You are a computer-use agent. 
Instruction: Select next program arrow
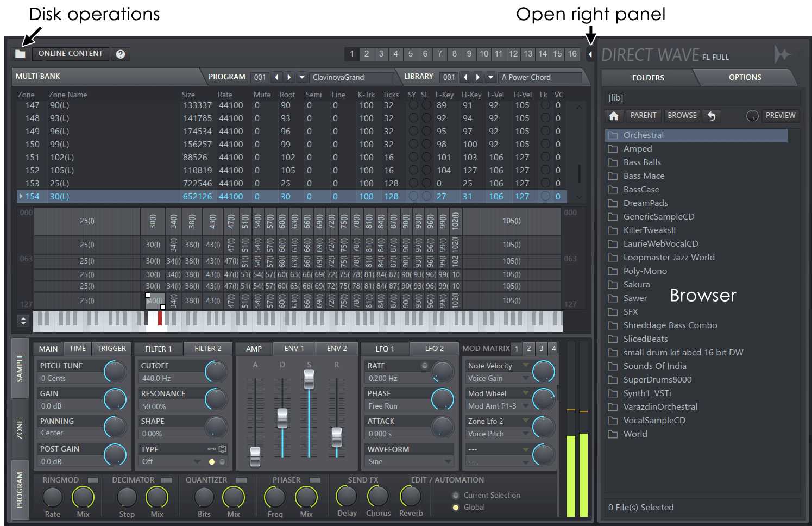(289, 77)
